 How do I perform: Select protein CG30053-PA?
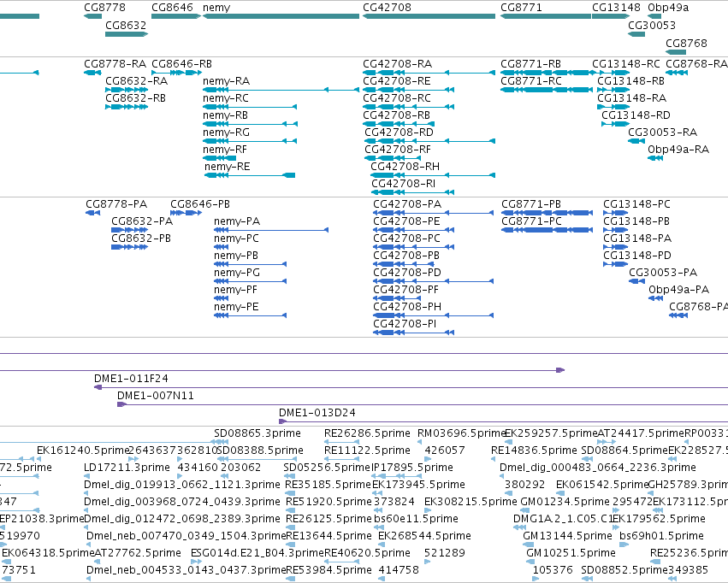pyautogui.click(x=637, y=281)
